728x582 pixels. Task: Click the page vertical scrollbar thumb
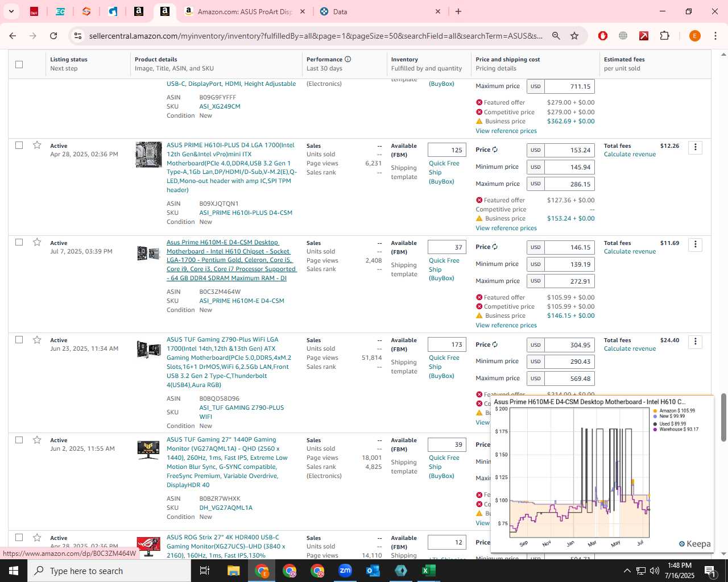723,417
